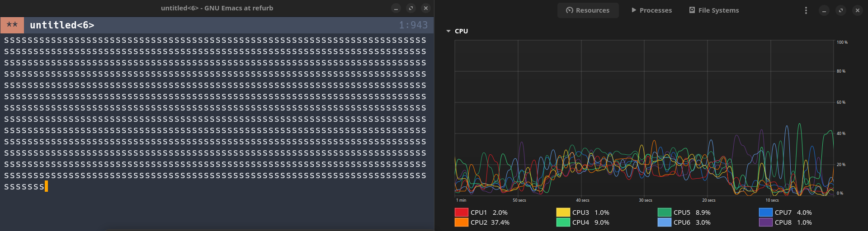This screenshot has height=231, width=868.
Task: Maximize the GNU Emacs window
Action: (410, 8)
